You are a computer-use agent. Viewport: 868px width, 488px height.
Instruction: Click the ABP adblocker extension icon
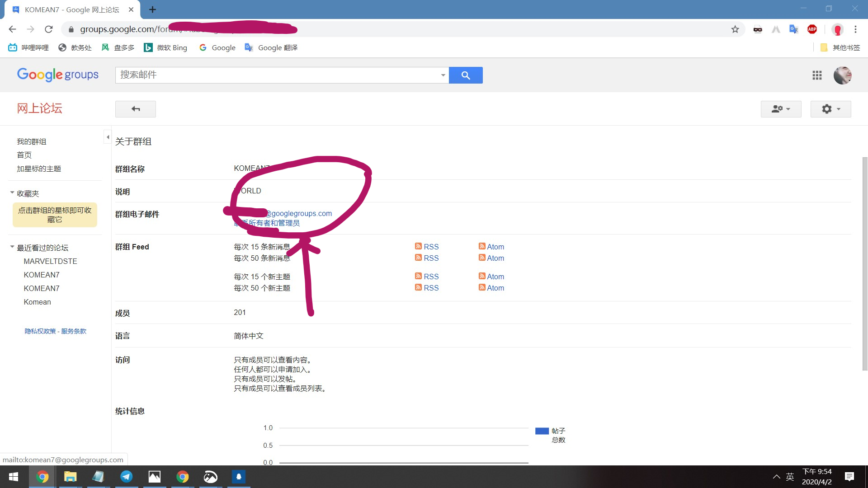pyautogui.click(x=812, y=29)
